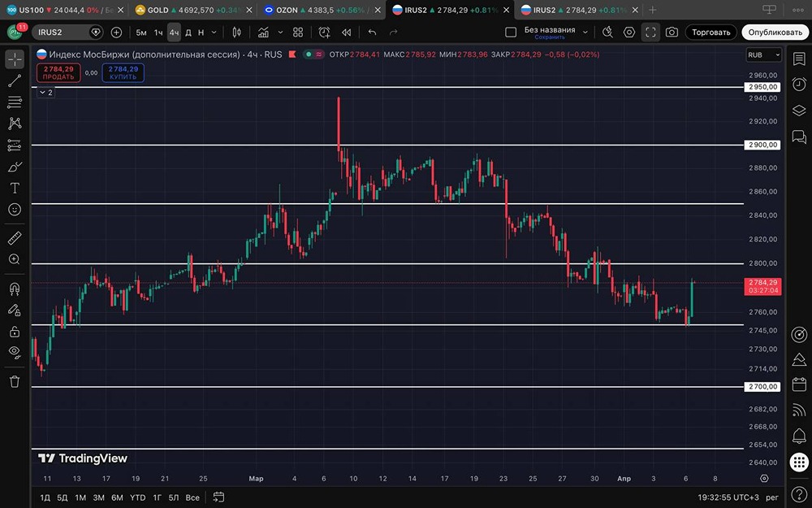This screenshot has height=508, width=812.
Task: Toggle lock all drawings
Action: click(x=15, y=332)
